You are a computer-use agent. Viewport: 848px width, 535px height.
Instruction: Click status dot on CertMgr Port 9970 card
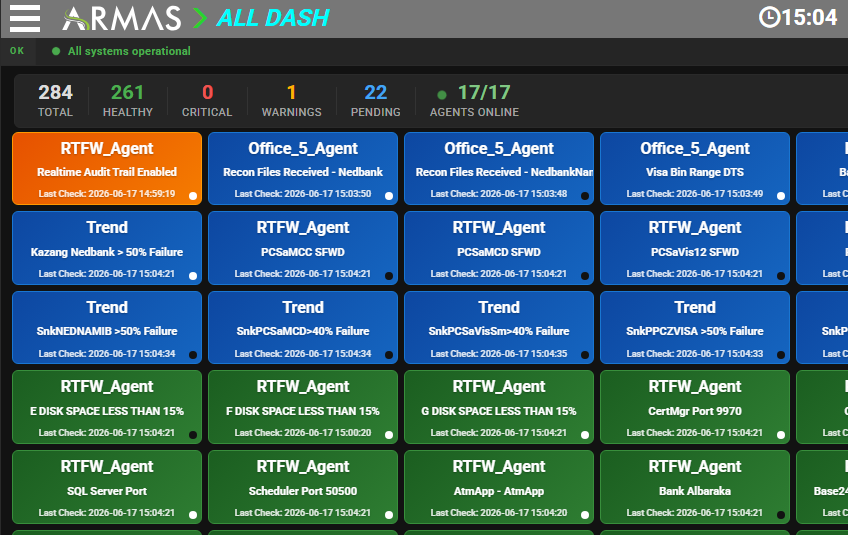point(781,435)
